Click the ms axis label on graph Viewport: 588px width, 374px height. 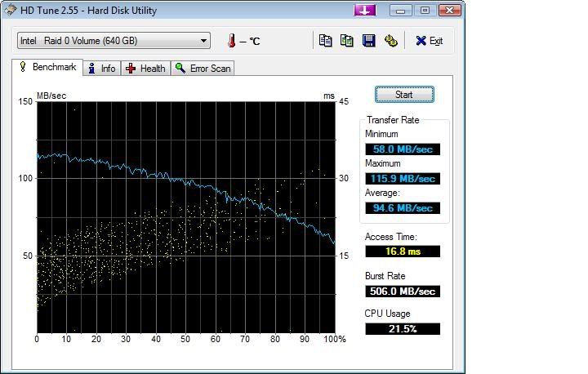pyautogui.click(x=329, y=96)
